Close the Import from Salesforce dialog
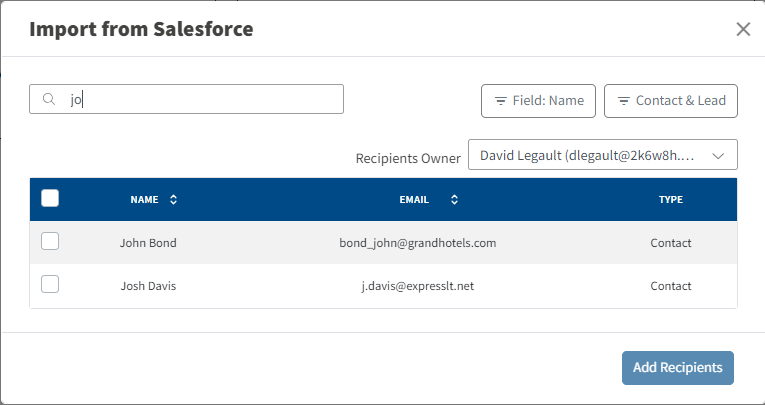This screenshot has width=765, height=405. tap(743, 29)
